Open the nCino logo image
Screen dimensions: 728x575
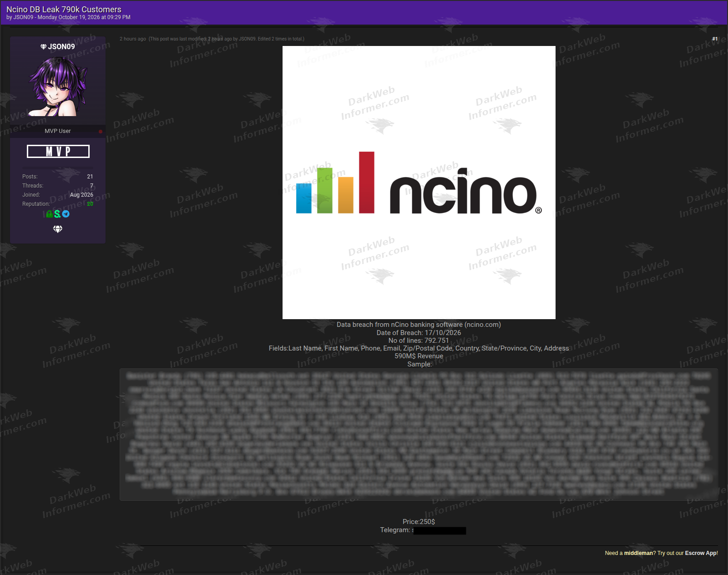pos(419,183)
